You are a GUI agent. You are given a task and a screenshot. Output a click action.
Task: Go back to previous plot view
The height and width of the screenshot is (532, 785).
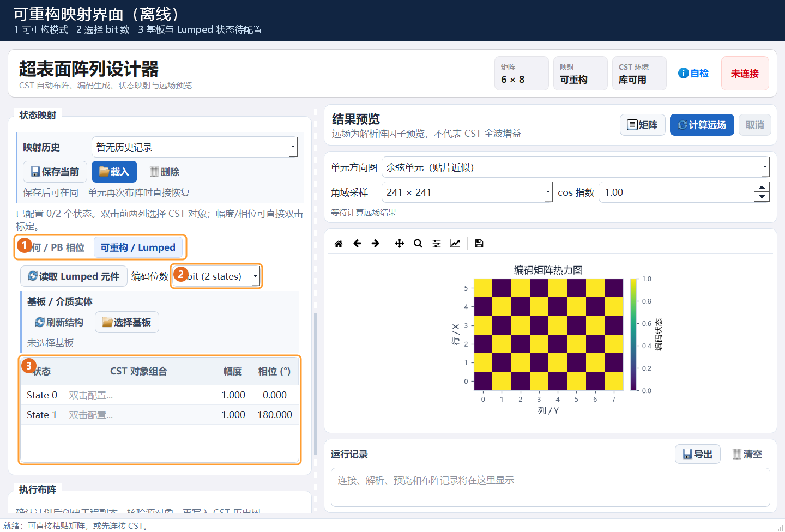pyautogui.click(x=357, y=244)
